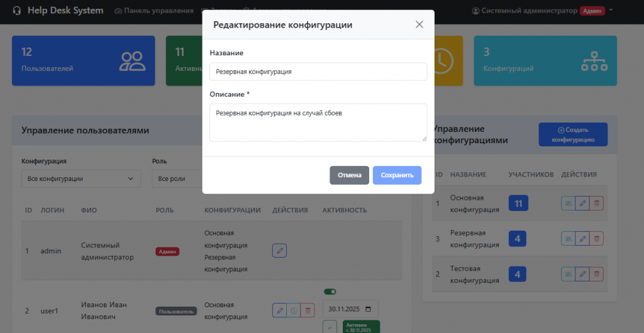This screenshot has width=644, height=333.
Task: Click the 11 participants badge
Action: point(518,204)
